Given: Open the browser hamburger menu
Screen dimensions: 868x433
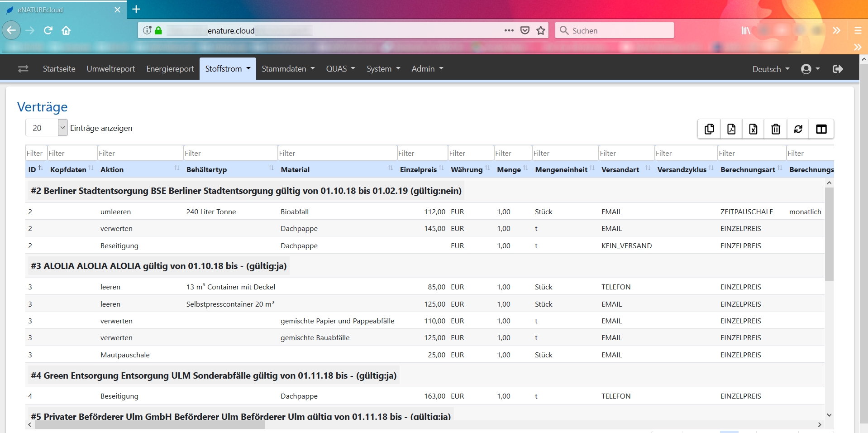Looking at the screenshot, I should point(858,30).
